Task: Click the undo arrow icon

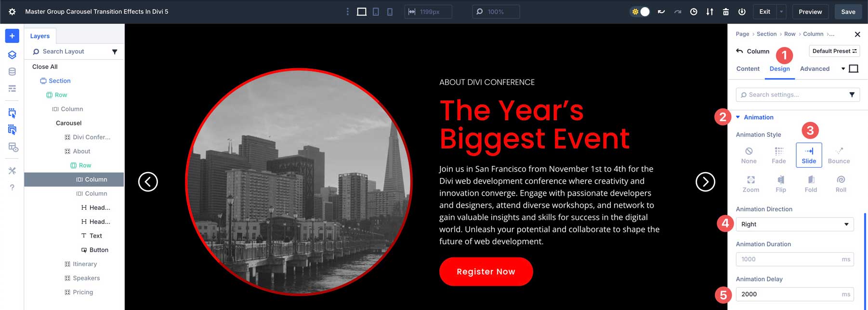Action: (661, 12)
